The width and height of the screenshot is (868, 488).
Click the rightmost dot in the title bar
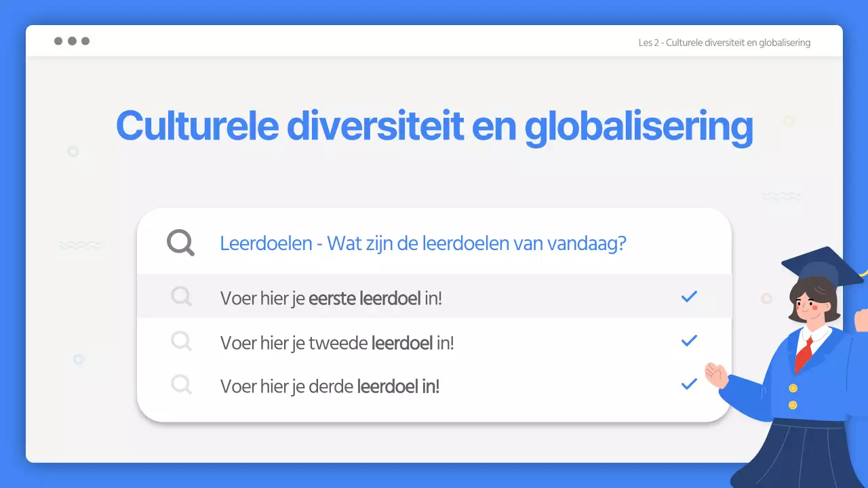tap(85, 41)
